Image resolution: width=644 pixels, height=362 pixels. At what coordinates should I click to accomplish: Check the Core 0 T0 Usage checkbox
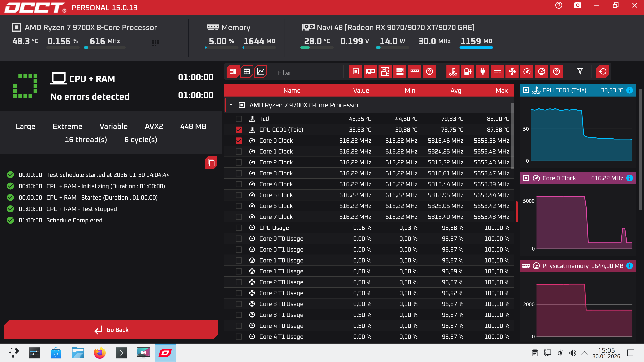pyautogui.click(x=239, y=239)
